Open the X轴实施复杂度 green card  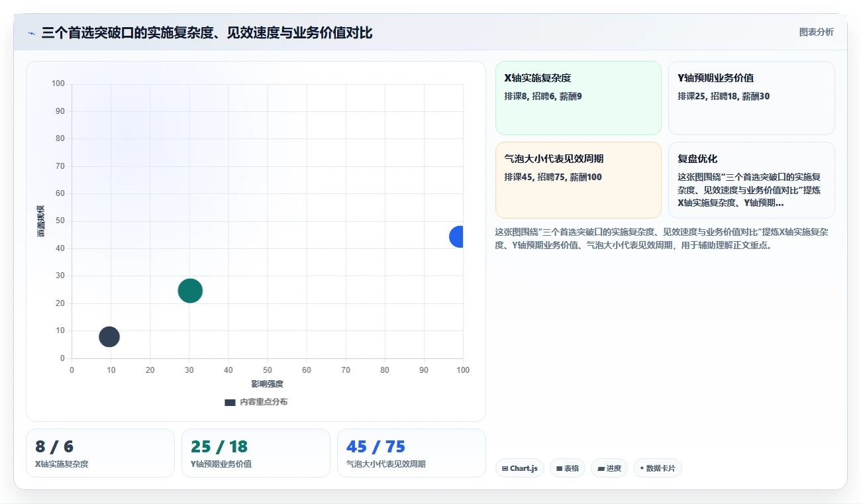coord(578,98)
